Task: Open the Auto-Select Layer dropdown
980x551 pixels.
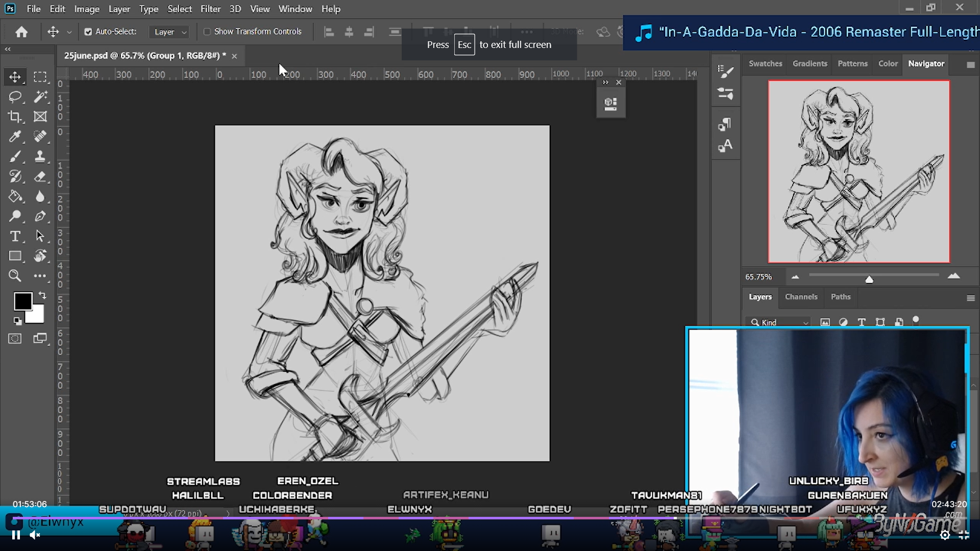Action: (x=170, y=32)
